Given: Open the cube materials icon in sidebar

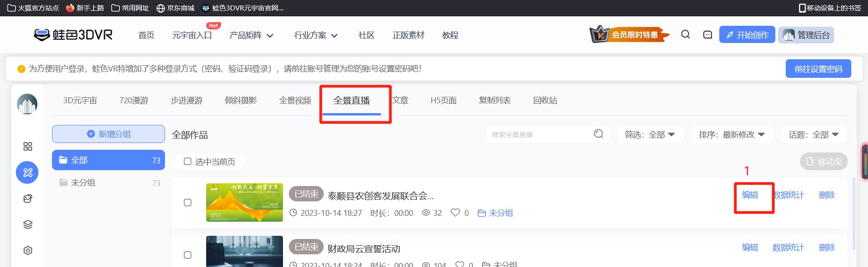Looking at the screenshot, I should 28,199.
